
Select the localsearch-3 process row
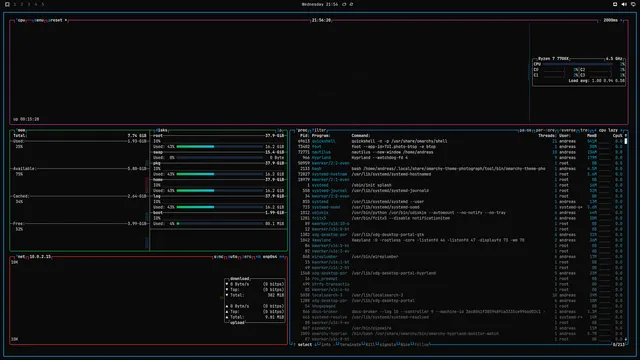(460, 295)
